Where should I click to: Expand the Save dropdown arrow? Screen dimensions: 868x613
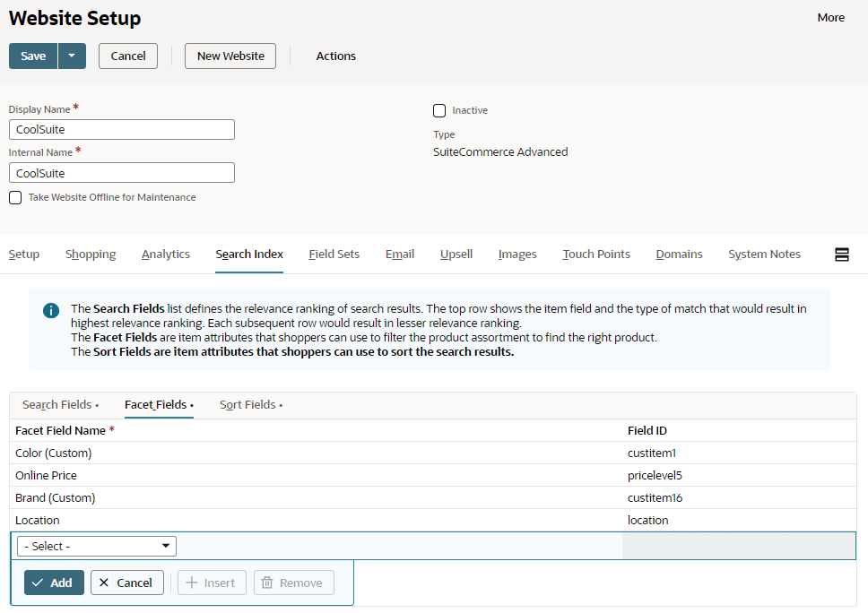(x=72, y=56)
